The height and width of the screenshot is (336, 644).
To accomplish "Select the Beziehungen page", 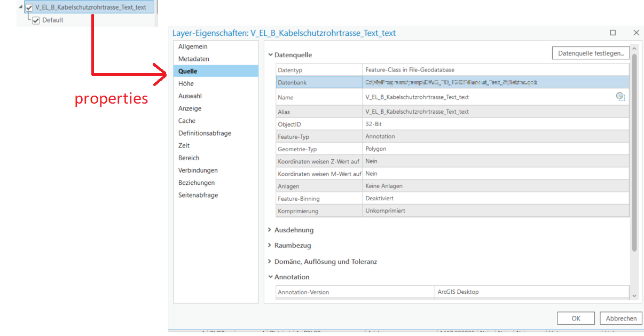I will (194, 182).
